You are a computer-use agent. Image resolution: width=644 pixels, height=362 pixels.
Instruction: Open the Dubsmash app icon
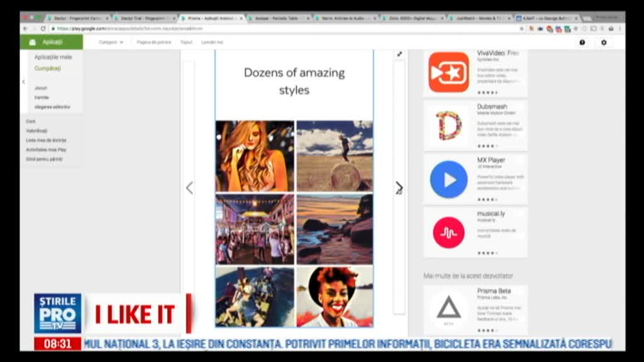(448, 124)
